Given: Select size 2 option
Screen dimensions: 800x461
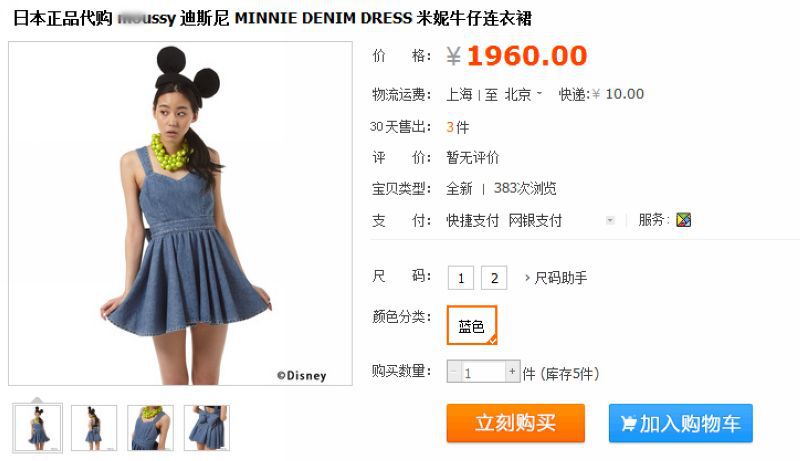Looking at the screenshot, I should (x=494, y=278).
